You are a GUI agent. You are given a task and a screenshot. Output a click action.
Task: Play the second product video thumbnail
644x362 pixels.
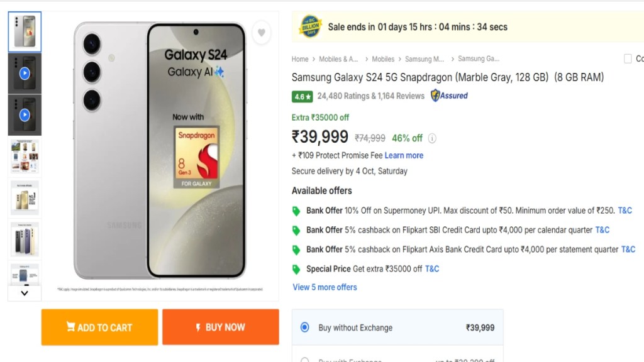click(x=25, y=115)
